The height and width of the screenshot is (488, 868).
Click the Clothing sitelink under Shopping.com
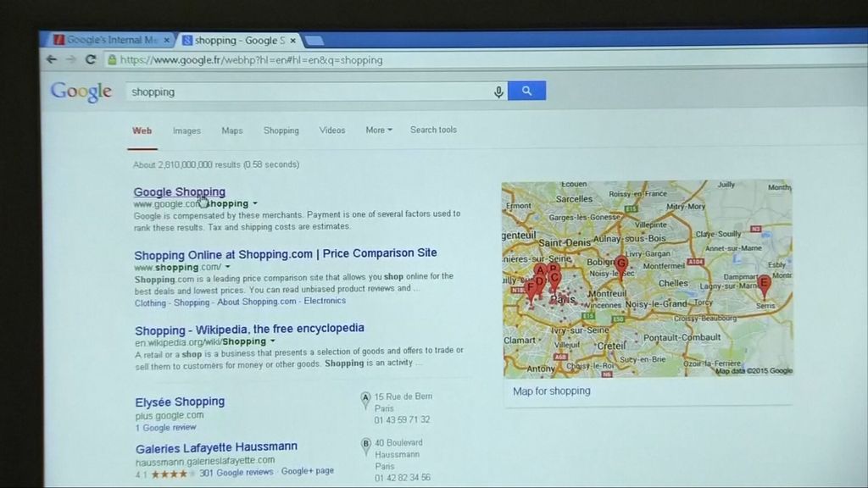point(150,302)
